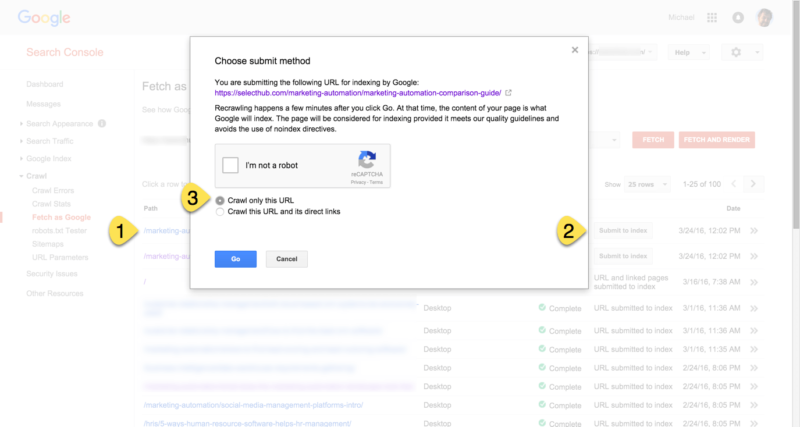Open Crawl Errors in sidebar
Viewport: 800px width, 427px height.
click(x=53, y=190)
